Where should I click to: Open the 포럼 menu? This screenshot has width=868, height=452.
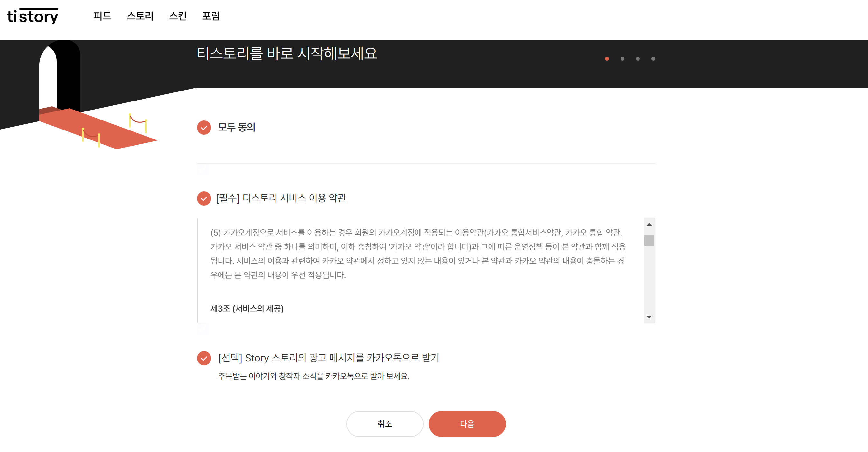[211, 16]
